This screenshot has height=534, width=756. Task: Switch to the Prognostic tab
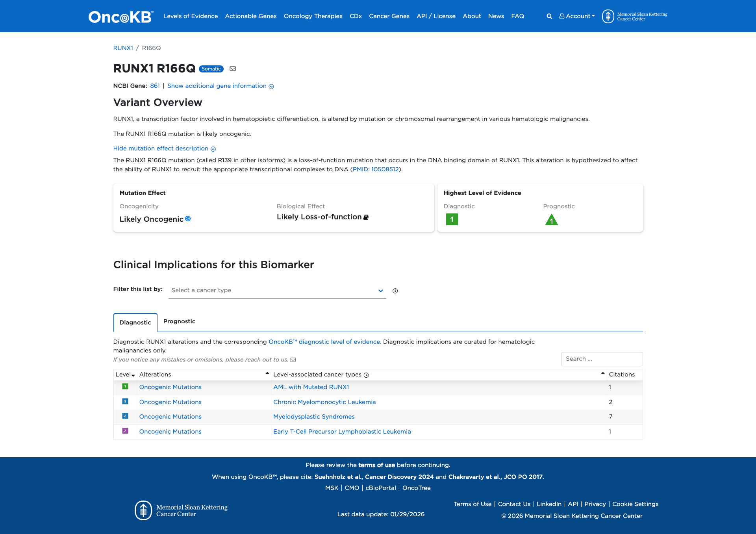[179, 321]
